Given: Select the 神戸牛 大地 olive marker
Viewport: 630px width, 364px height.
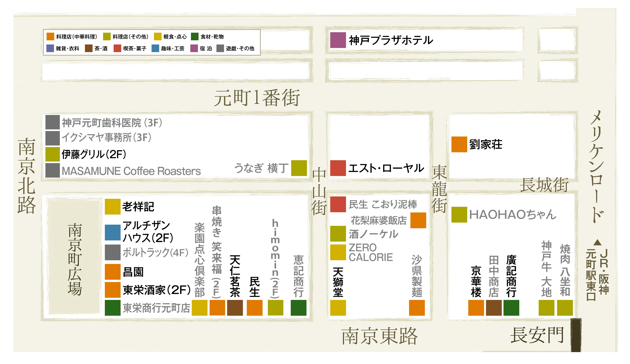Looking at the screenshot, I should [546, 308].
